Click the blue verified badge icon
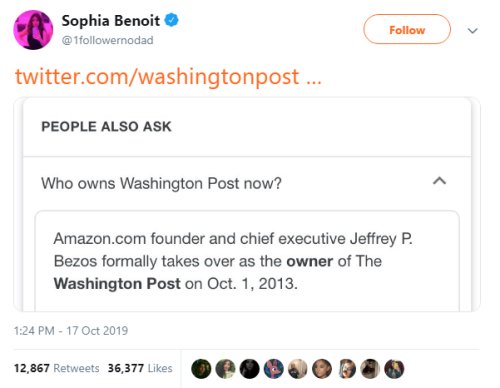 172,20
